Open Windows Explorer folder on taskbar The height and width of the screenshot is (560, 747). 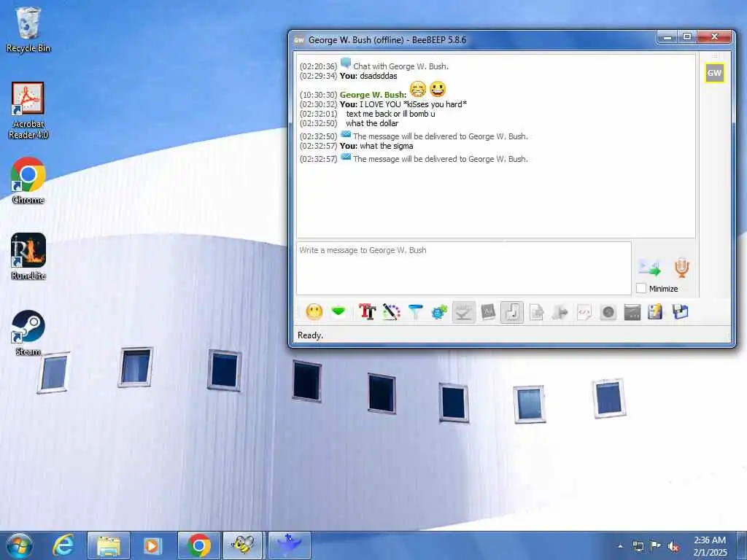pos(109,545)
